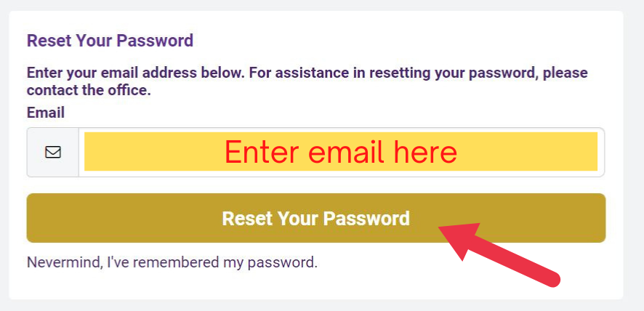Click the tail end of the red arrow
This screenshot has height=311, width=644.
(551, 279)
